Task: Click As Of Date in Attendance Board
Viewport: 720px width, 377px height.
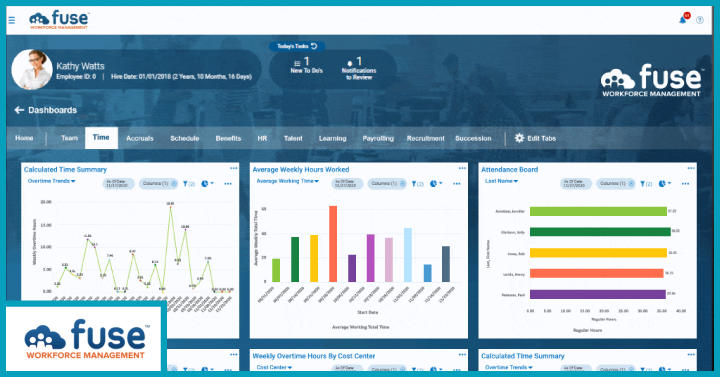Action: (x=576, y=184)
